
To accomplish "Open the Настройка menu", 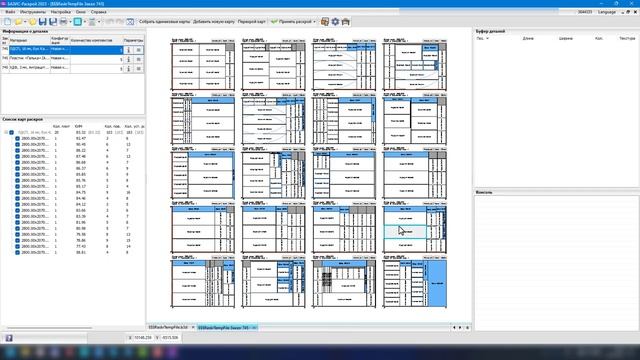I will coord(60,12).
